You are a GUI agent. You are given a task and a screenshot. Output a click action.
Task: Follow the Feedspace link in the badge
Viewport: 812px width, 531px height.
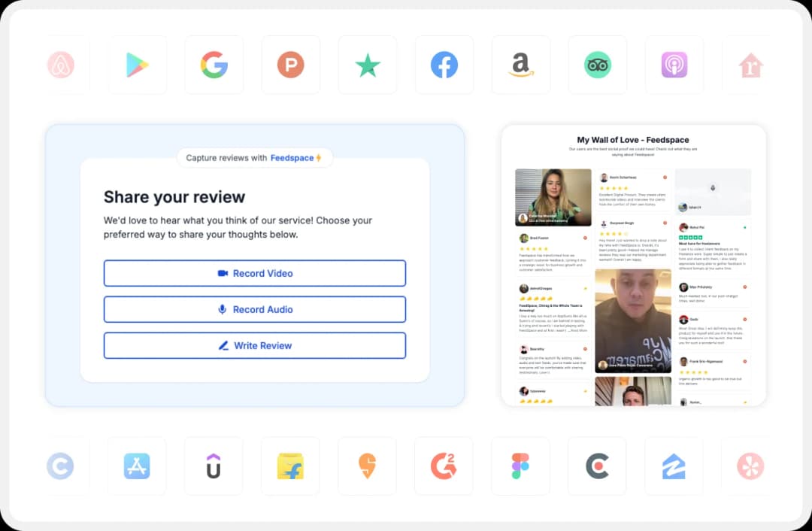click(292, 158)
